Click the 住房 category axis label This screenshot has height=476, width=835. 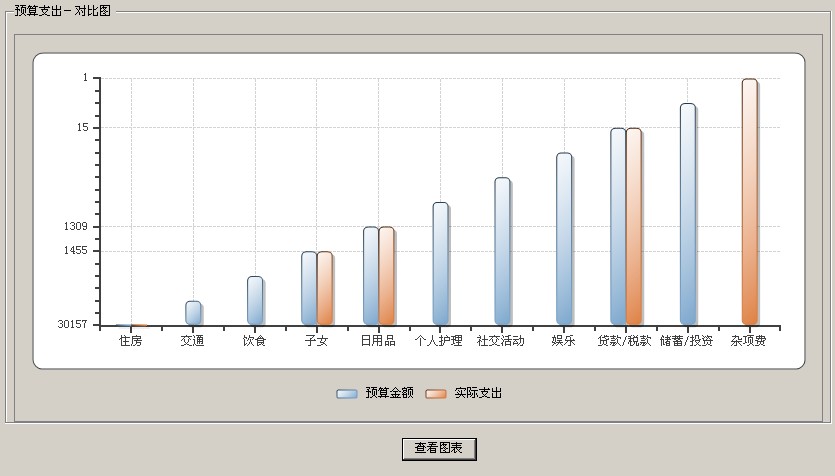click(131, 341)
